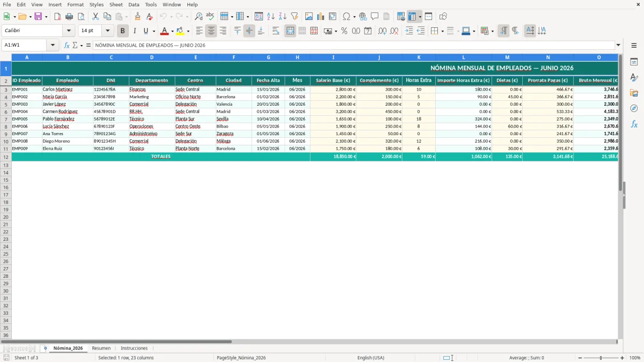The height and width of the screenshot is (362, 644).
Task: Toggle Align Left
Action: tap(199, 31)
